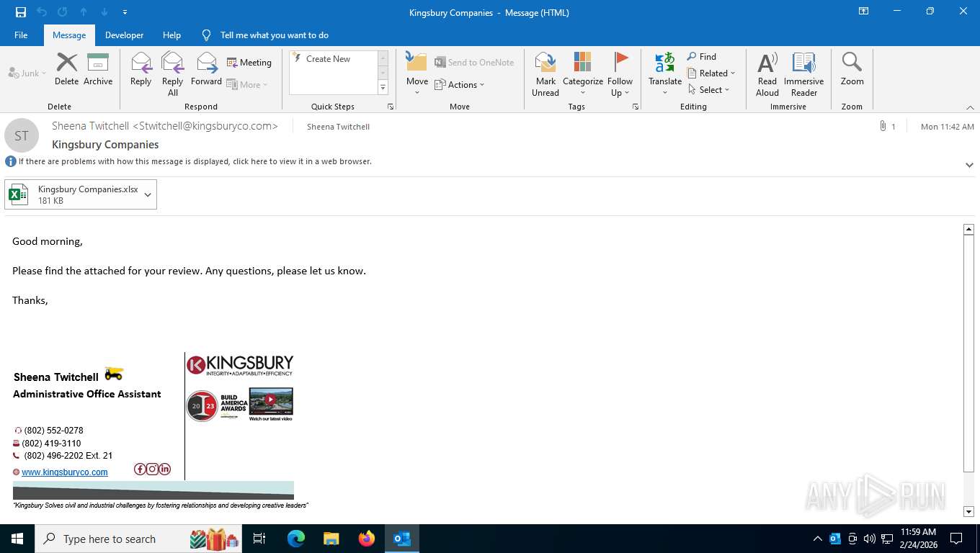The image size is (980, 553).
Task: Mark the message as Unread
Action: [545, 74]
